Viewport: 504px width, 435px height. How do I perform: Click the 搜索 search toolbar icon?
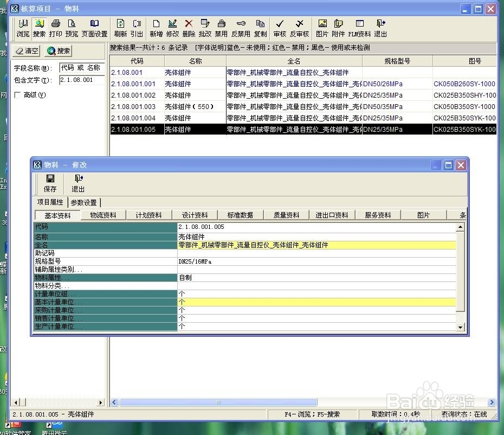click(x=39, y=28)
